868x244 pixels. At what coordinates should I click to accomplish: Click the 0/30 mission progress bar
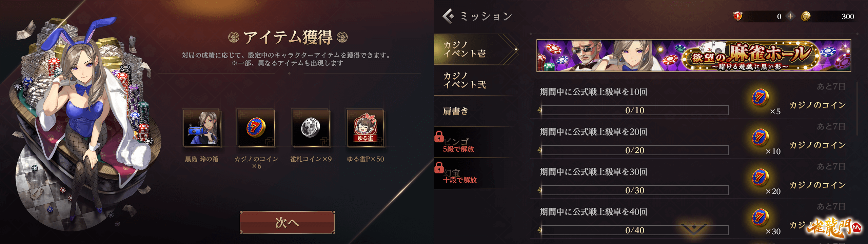(x=634, y=190)
